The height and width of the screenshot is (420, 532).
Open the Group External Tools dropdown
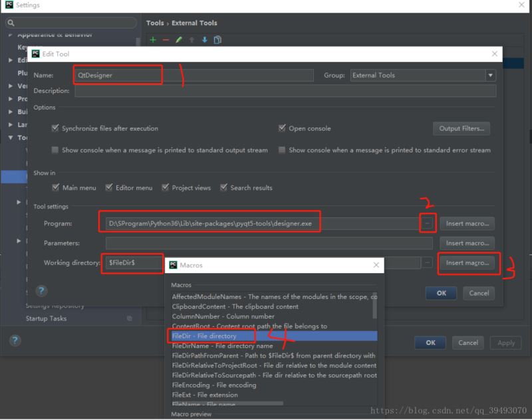(x=490, y=76)
